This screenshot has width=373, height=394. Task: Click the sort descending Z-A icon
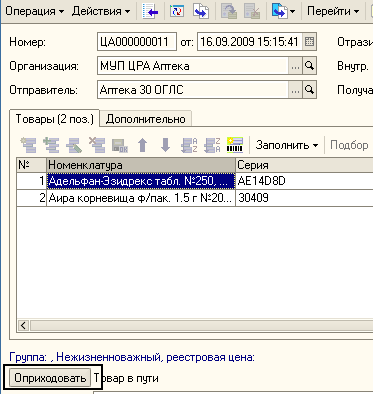[212, 145]
